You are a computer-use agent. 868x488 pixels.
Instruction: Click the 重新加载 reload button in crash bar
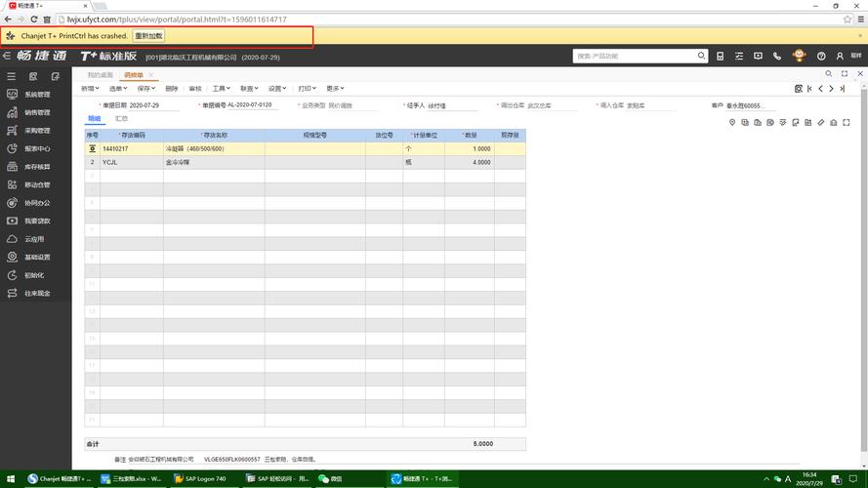pos(148,36)
